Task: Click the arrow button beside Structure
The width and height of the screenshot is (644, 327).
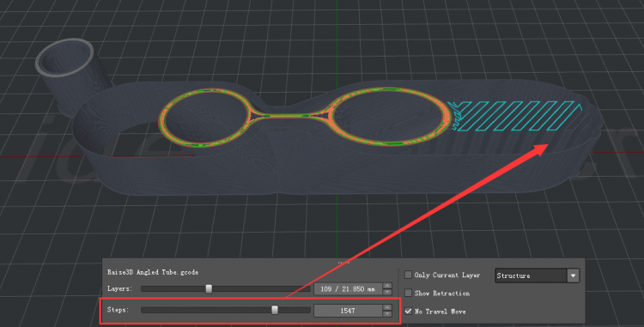Action: point(574,276)
